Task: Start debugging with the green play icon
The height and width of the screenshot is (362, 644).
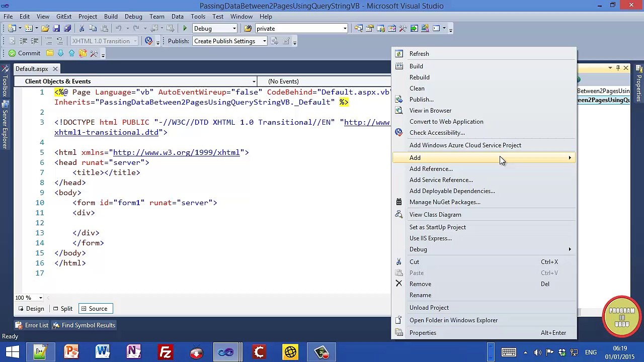Action: click(185, 29)
